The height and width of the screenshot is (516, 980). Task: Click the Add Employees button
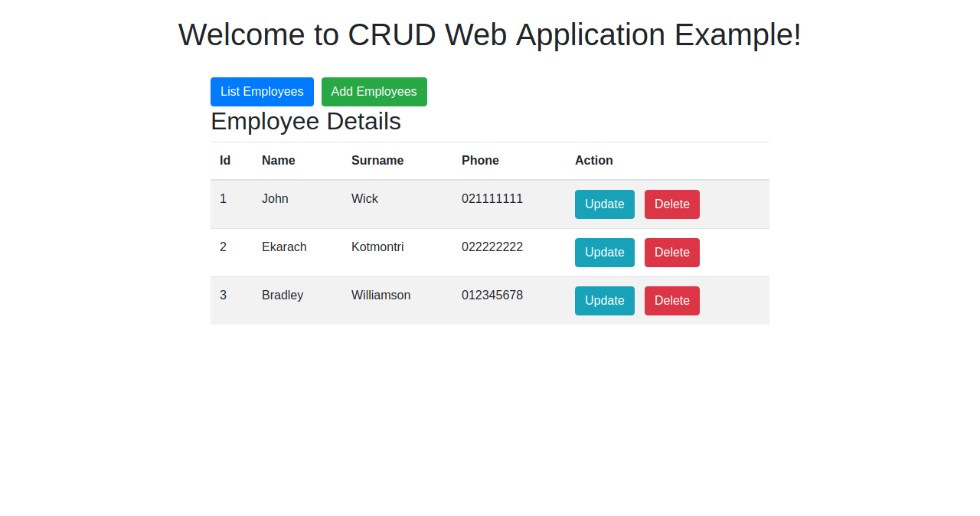(374, 91)
